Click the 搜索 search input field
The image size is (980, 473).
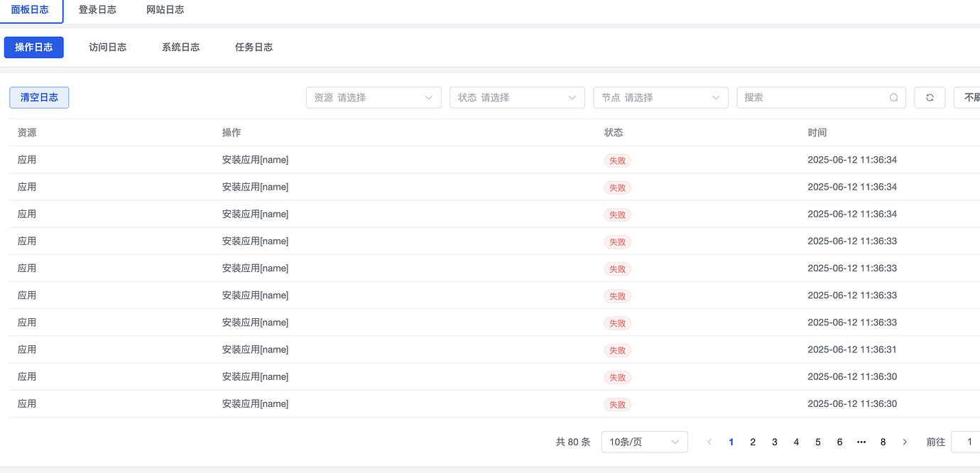click(812, 98)
